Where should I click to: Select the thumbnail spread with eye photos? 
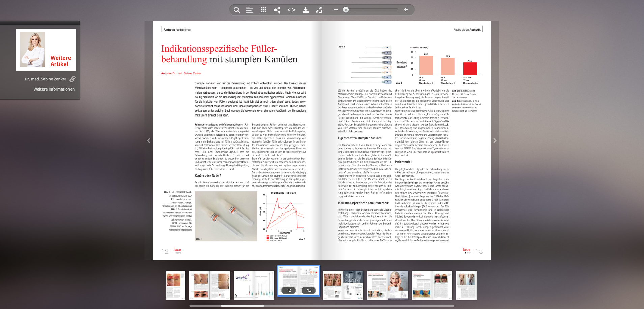209,285
